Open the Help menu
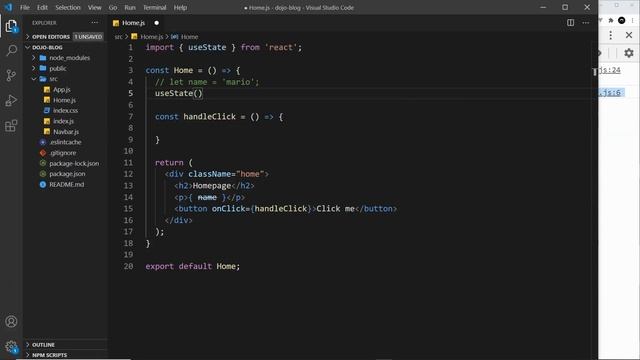Image resolution: width=640 pixels, height=360 pixels. (x=180, y=7)
